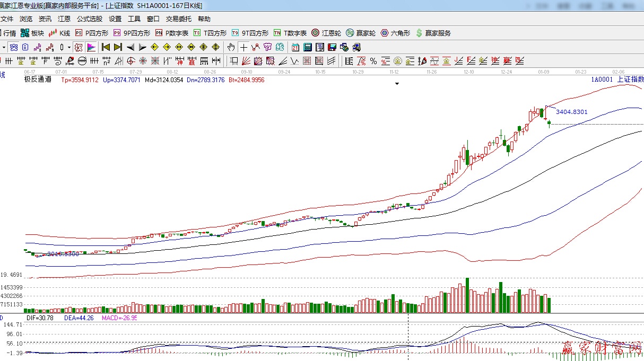Viewport: 644px width, 361px height.
Task: Switch to the 板块 sector view
Action: (x=32, y=33)
